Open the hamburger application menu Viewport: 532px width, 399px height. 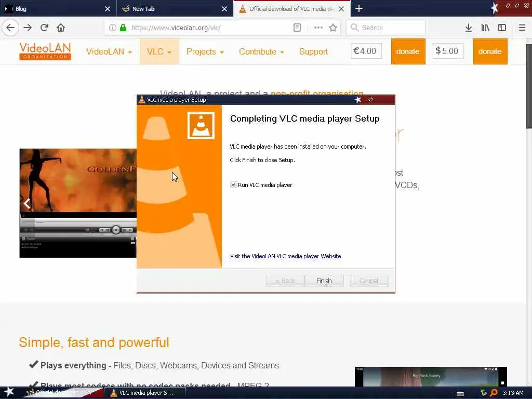point(522,28)
